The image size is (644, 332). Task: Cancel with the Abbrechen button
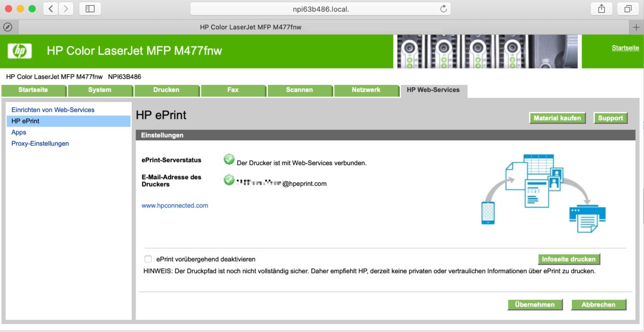pos(598,305)
